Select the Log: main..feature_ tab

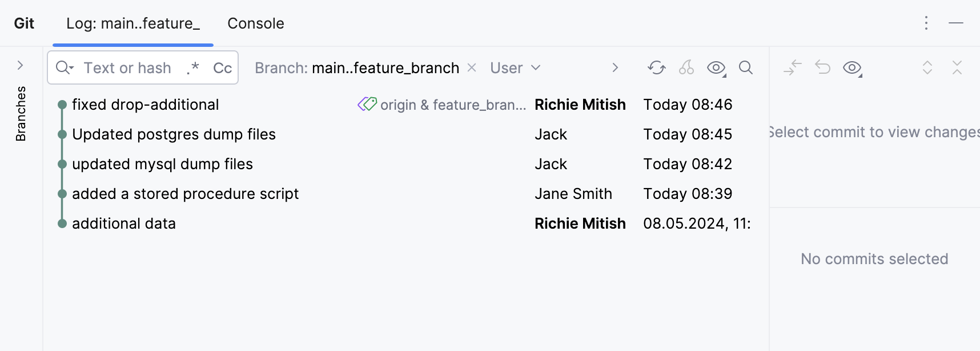pos(132,23)
